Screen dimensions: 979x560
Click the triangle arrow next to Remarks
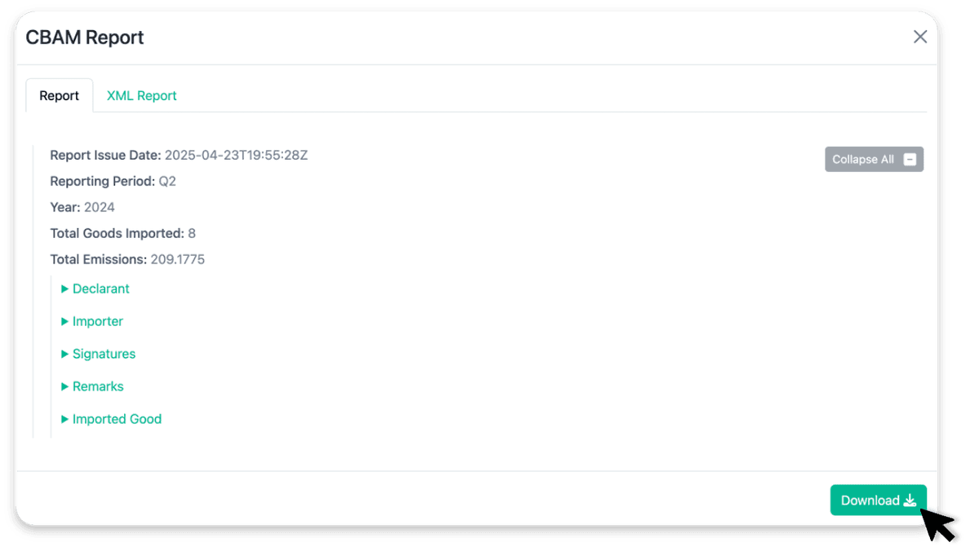point(65,386)
